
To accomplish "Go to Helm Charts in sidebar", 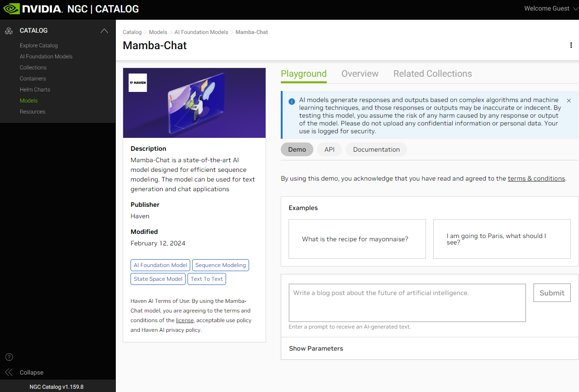I will coord(35,90).
